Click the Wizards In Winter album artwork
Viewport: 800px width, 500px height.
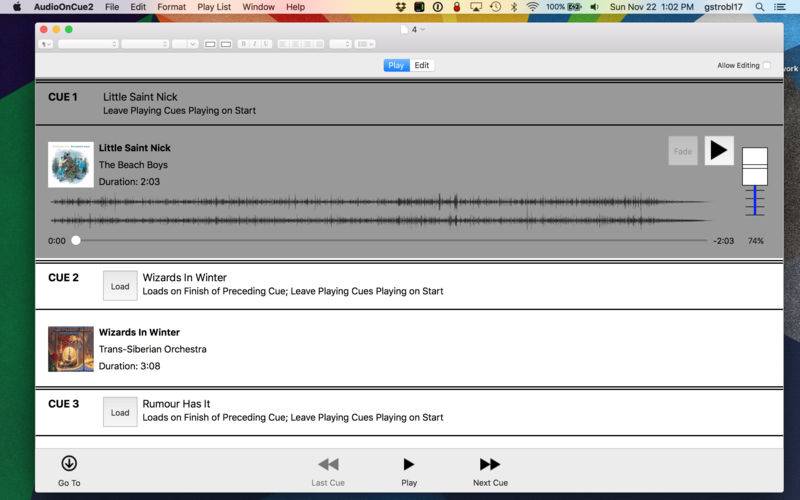tap(71, 349)
